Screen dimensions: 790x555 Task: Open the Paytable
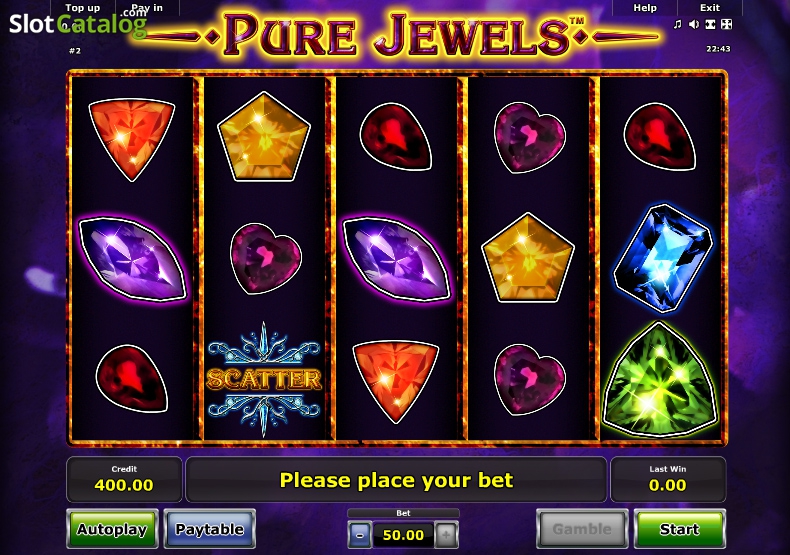pyautogui.click(x=210, y=529)
